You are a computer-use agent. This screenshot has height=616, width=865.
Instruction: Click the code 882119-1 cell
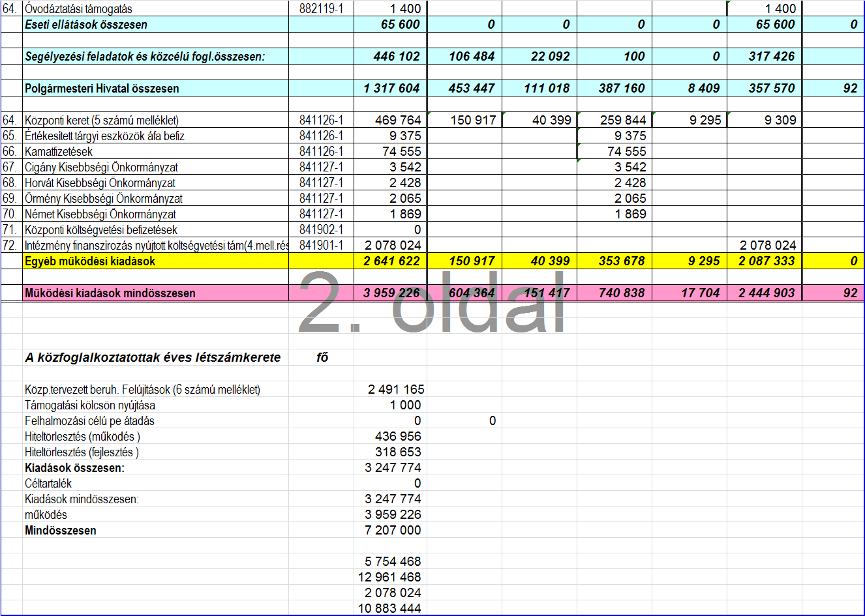click(321, 8)
